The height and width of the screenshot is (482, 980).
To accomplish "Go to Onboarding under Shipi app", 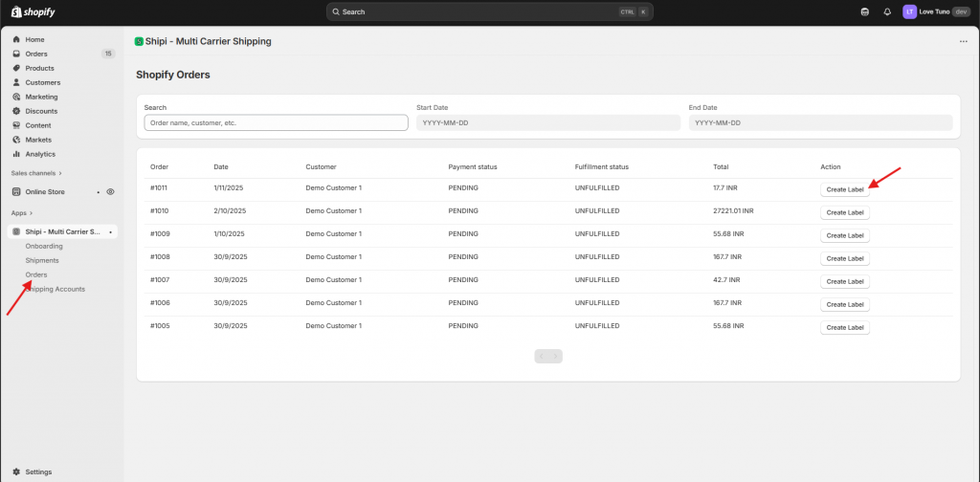I will coord(44,246).
